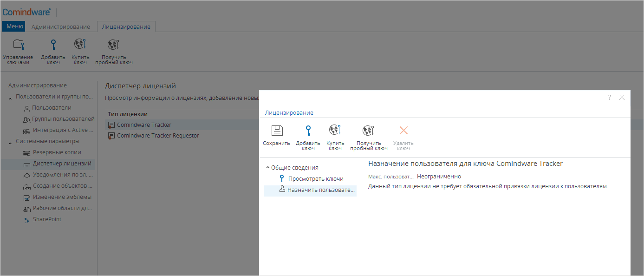Close the licensing dialog

(x=622, y=97)
